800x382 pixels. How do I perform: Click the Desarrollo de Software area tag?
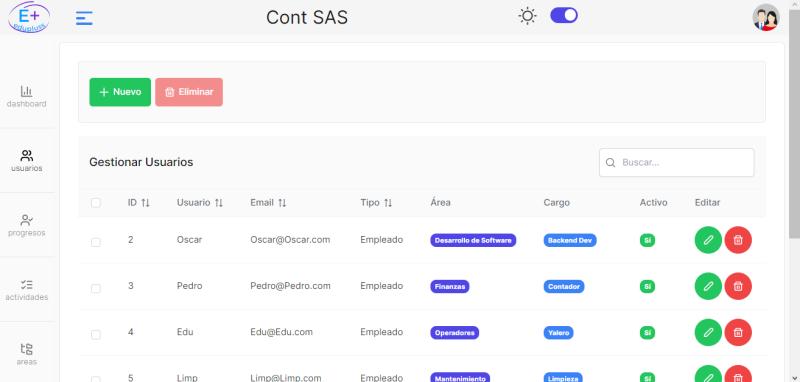[473, 240]
